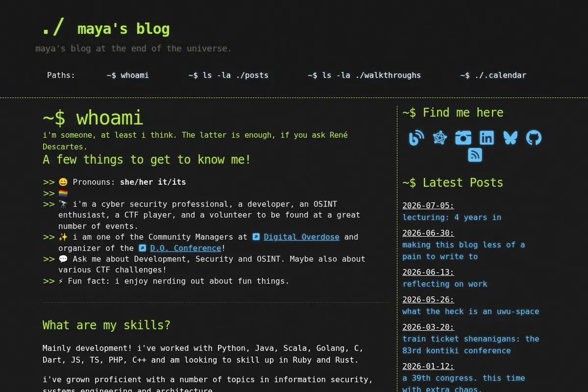Open the blog feed icon with signal waves
The height and width of the screenshot is (392, 588).
(x=416, y=138)
